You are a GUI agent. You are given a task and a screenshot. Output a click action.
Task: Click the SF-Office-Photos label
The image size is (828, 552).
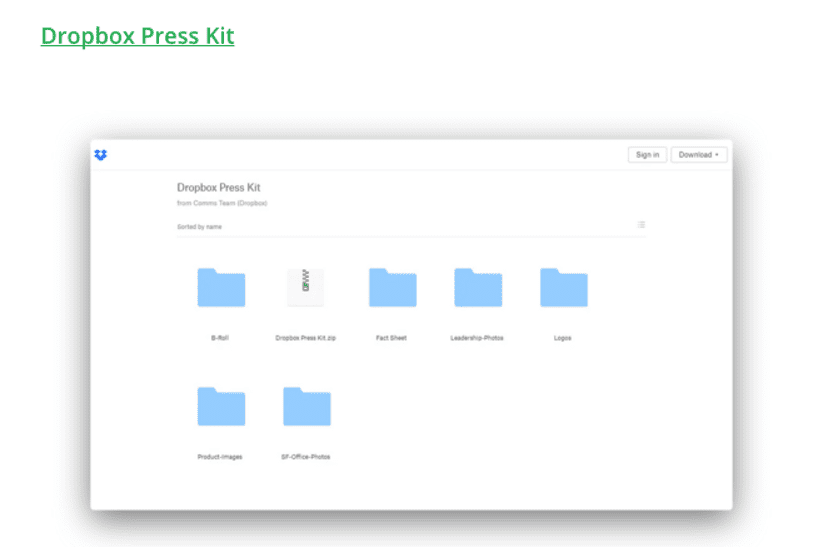tap(306, 457)
